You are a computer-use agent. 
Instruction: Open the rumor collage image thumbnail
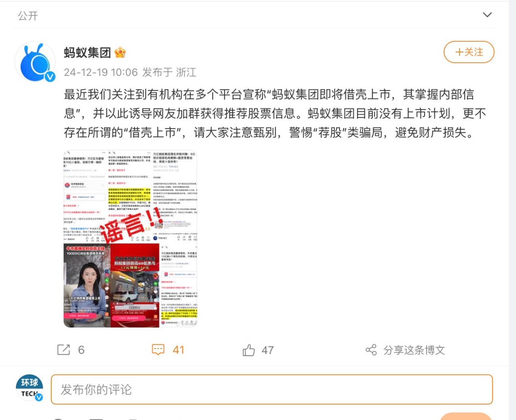click(130, 239)
